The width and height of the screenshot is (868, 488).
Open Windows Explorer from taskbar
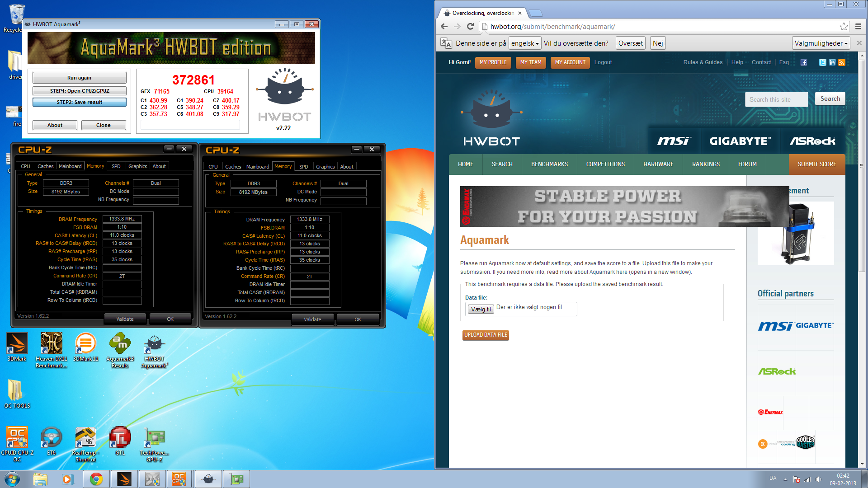[40, 479]
